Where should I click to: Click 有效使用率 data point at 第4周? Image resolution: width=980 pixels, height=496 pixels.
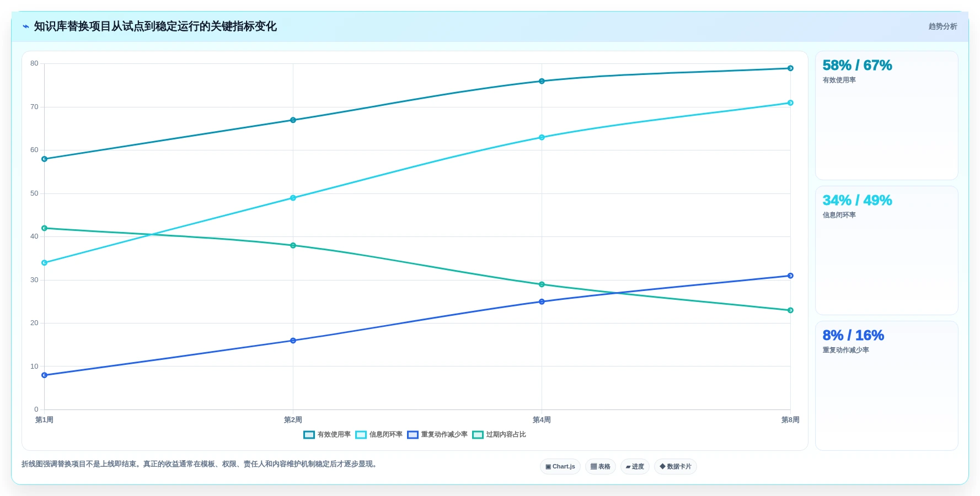(x=542, y=81)
